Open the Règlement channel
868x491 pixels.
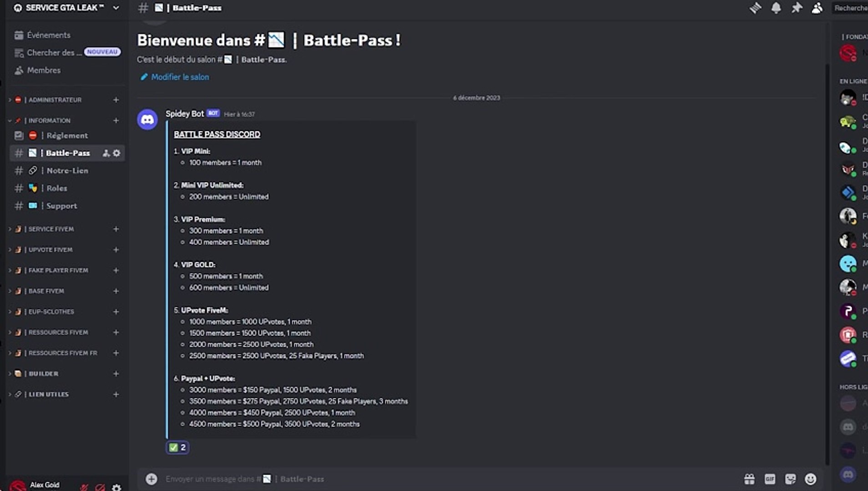pos(67,135)
